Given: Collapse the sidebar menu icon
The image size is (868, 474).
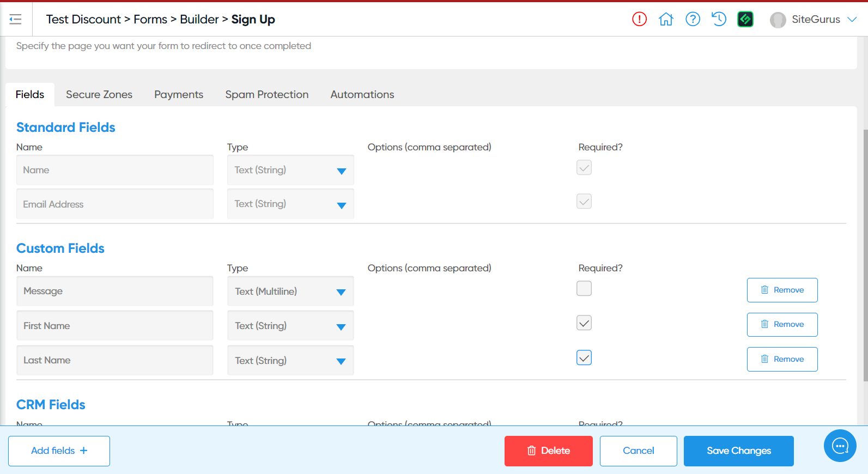Looking at the screenshot, I should coord(15,20).
